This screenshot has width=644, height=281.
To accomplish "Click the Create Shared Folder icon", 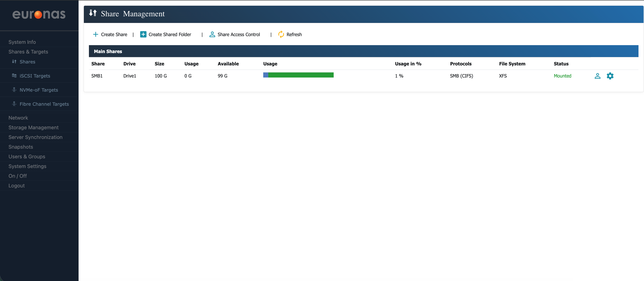I will pyautogui.click(x=143, y=34).
